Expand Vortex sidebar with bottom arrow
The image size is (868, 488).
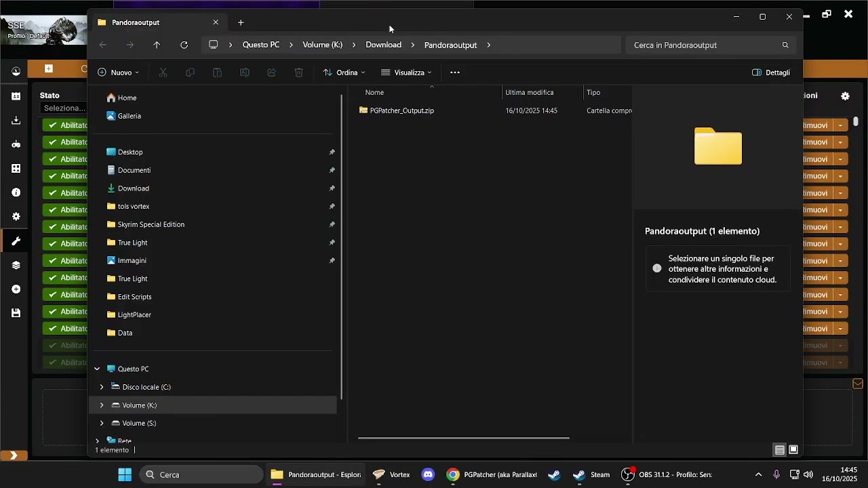(14, 455)
